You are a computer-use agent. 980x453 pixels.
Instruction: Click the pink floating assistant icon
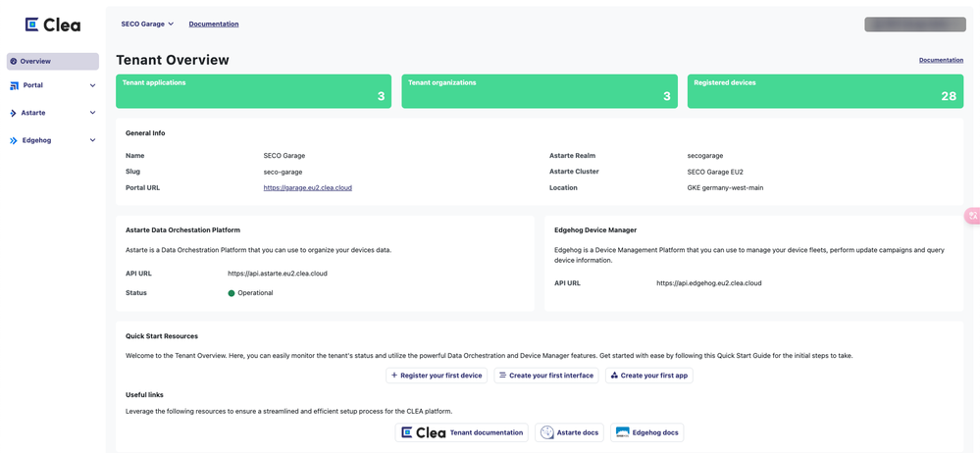click(972, 216)
